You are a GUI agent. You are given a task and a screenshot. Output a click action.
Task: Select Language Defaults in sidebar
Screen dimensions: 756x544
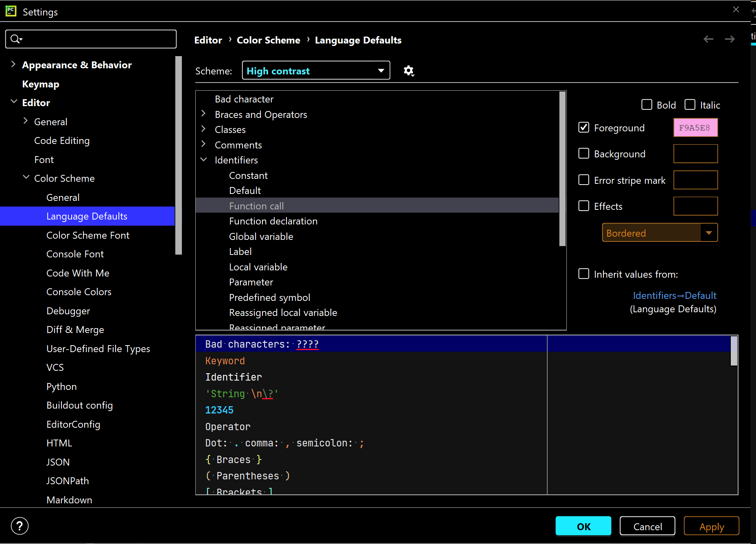pos(87,216)
